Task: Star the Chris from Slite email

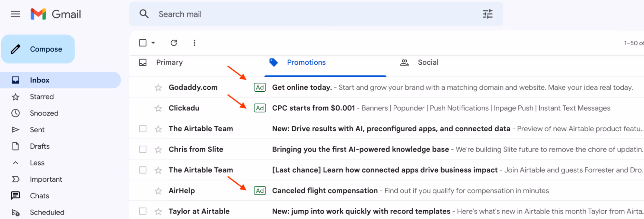Action: [x=158, y=150]
